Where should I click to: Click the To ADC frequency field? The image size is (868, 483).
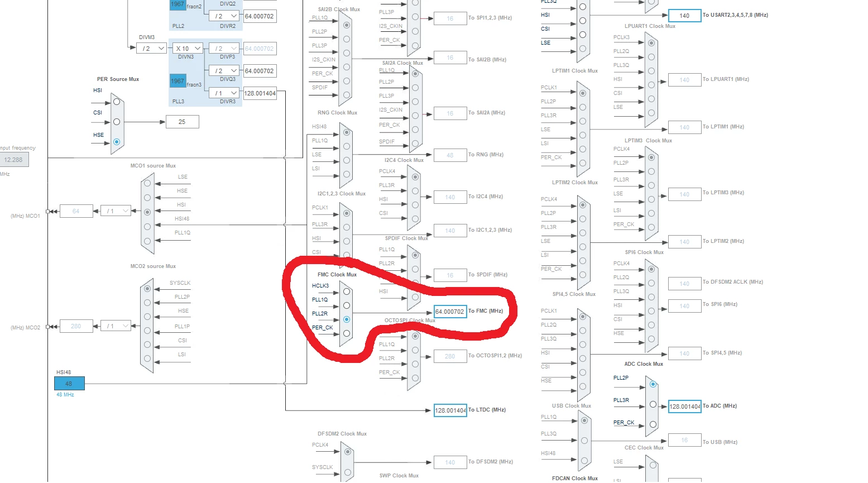coord(684,407)
